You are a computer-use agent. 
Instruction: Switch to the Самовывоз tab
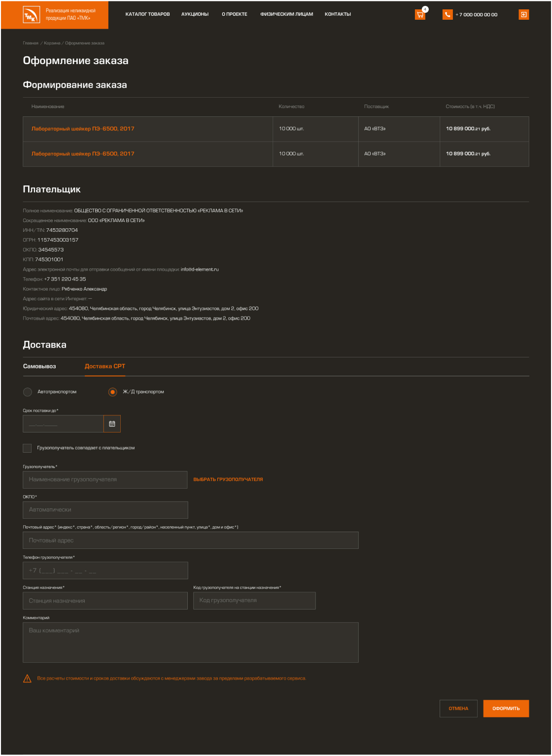(x=39, y=366)
